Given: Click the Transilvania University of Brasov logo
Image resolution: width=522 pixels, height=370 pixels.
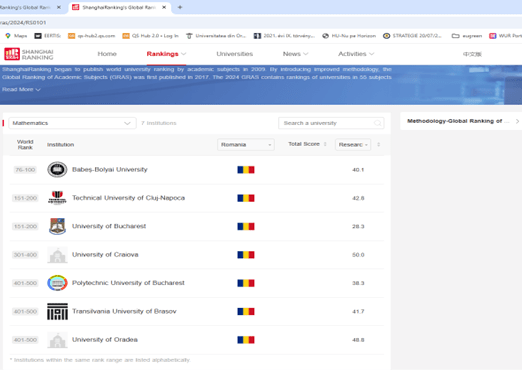Looking at the screenshot, I should 57,311.
